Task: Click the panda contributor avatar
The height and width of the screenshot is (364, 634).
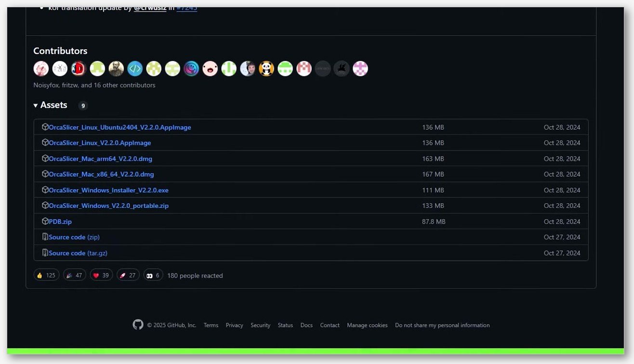Action: (266, 69)
